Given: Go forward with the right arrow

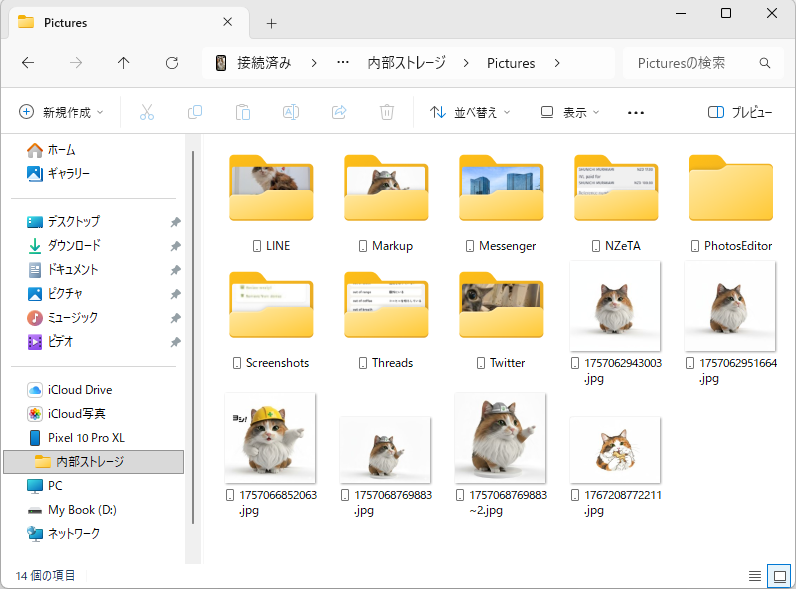Looking at the screenshot, I should click(x=76, y=63).
